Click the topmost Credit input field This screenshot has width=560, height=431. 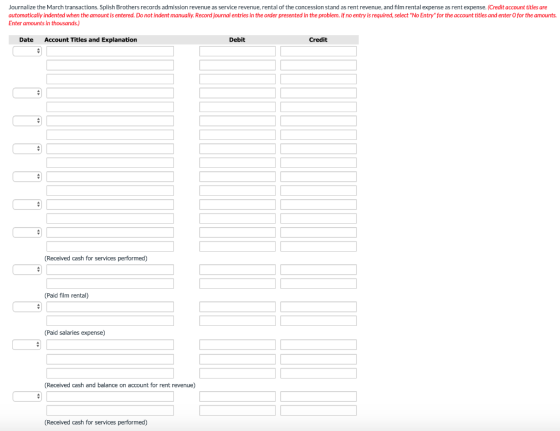(318, 51)
